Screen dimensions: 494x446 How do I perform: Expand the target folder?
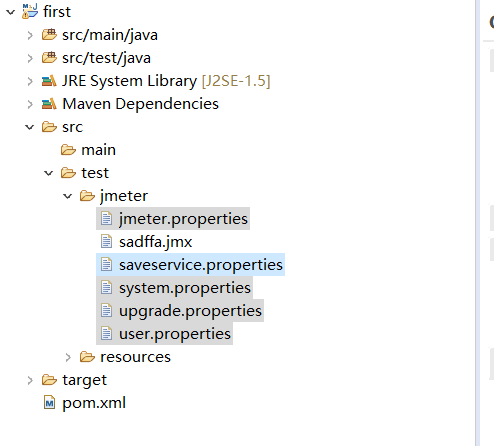coord(30,380)
